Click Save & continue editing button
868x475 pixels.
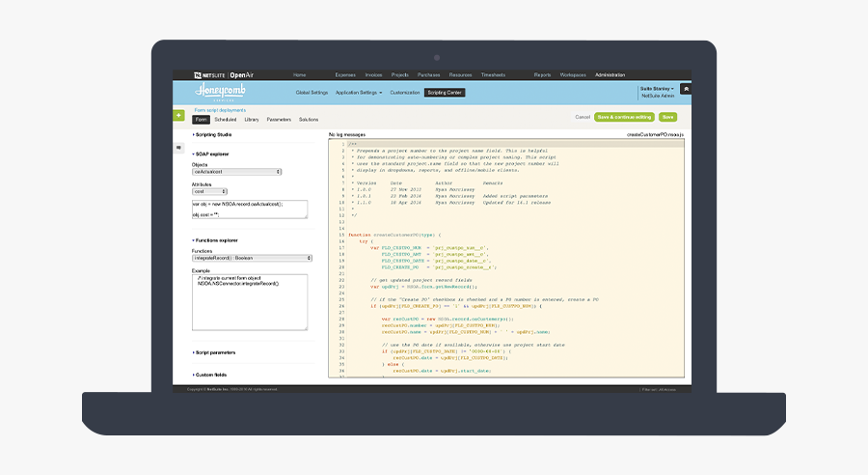624,117
